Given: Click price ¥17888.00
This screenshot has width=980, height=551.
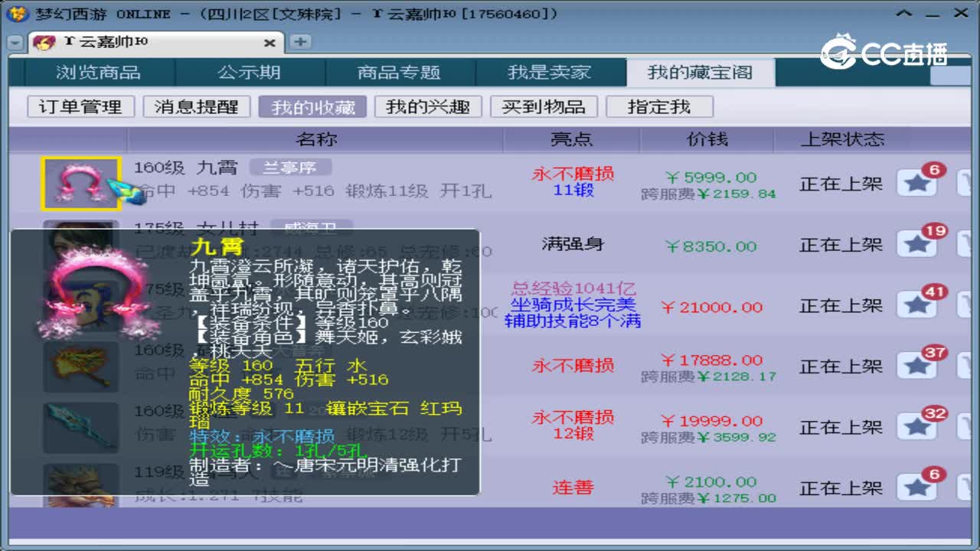Looking at the screenshot, I should pyautogui.click(x=711, y=360).
